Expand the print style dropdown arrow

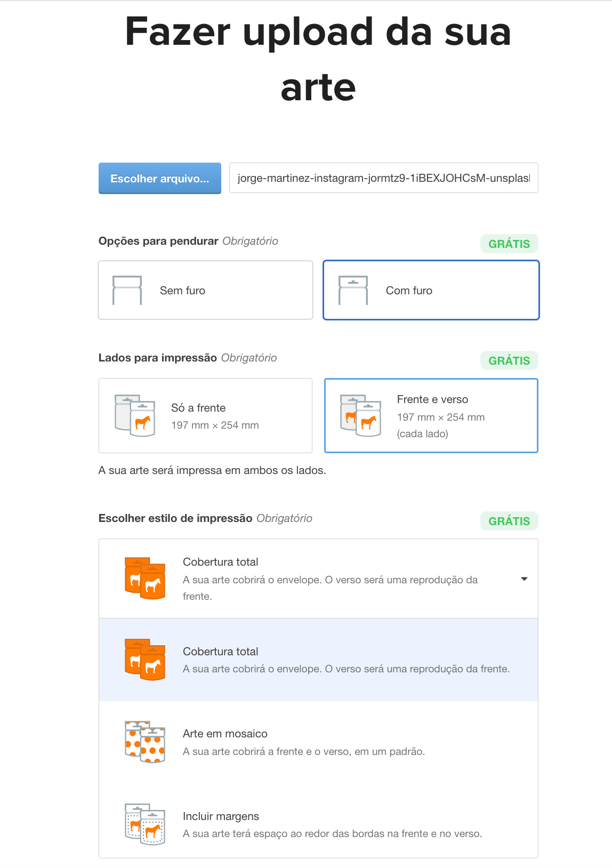point(524,579)
